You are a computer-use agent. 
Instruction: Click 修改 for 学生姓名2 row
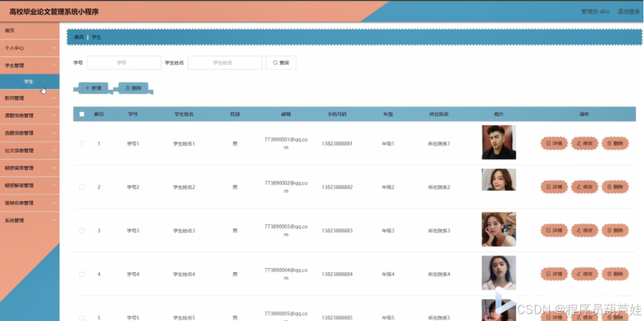coord(585,187)
